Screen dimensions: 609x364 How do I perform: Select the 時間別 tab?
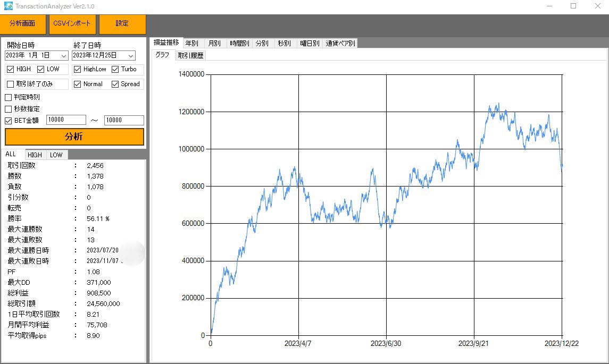(239, 43)
